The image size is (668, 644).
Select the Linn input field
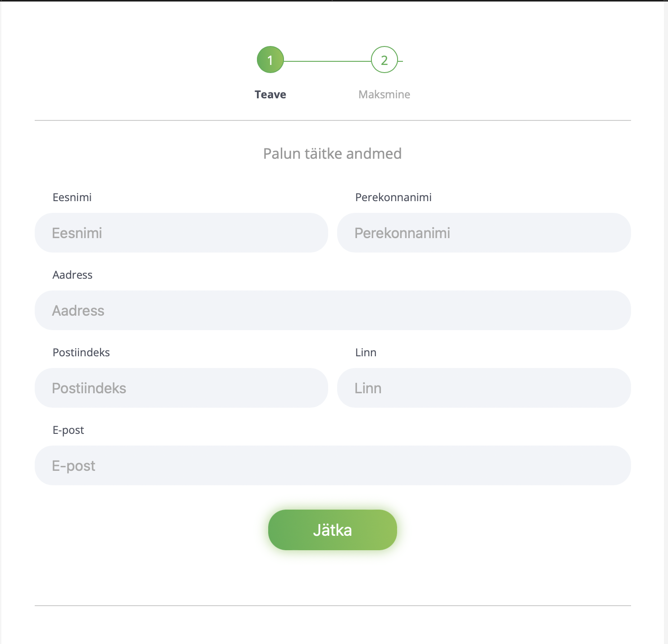(x=484, y=388)
